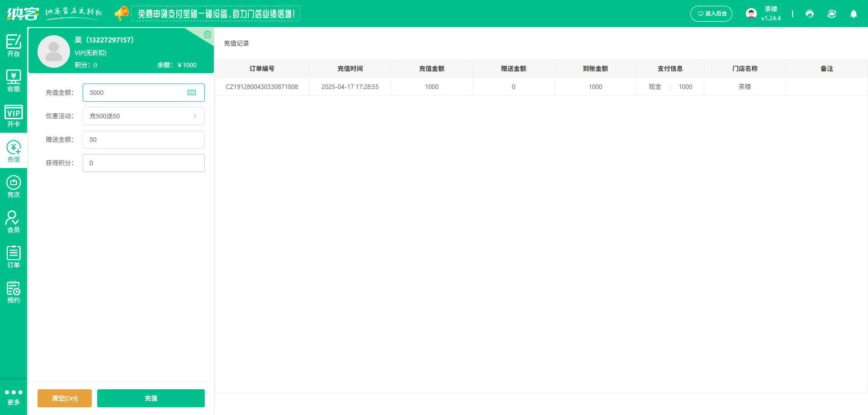Select the 充值记录 records tab
Image resolution: width=868 pixels, height=415 pixels.
coord(236,43)
